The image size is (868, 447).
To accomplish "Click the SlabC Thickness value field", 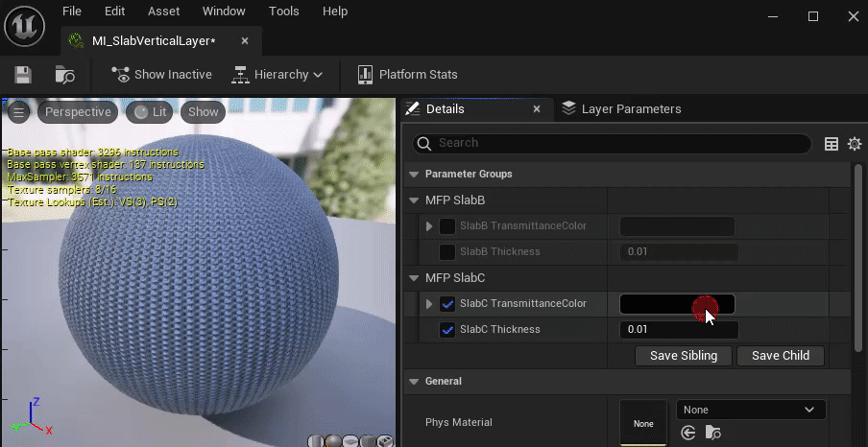I will coord(679,330).
